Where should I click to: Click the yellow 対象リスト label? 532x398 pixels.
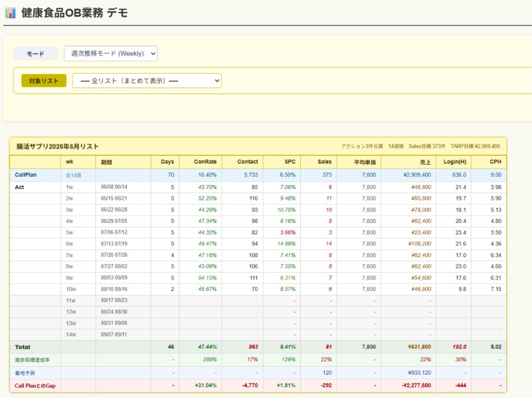(x=44, y=81)
